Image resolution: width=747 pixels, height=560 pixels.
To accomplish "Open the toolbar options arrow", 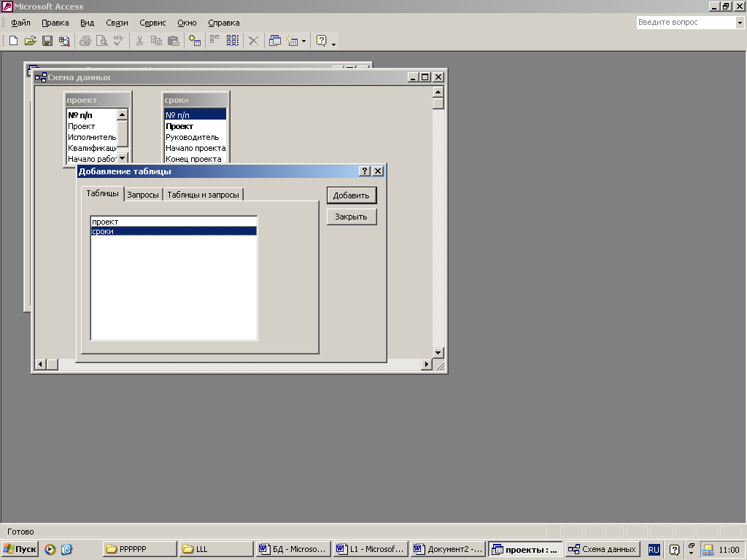I will tap(333, 44).
